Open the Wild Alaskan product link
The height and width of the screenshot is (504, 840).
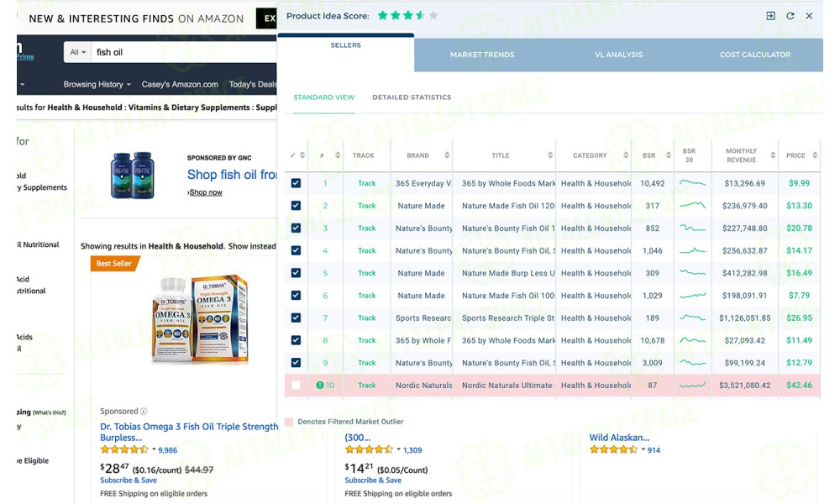[x=619, y=438]
